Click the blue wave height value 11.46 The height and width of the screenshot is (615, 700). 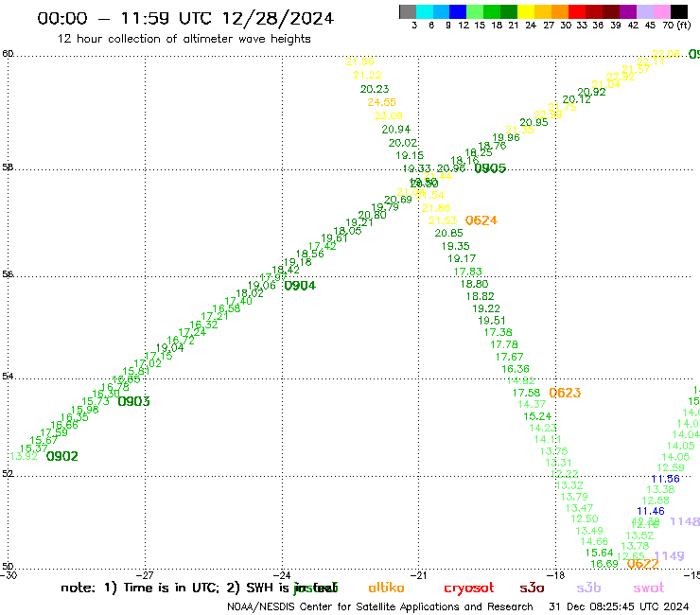click(651, 511)
